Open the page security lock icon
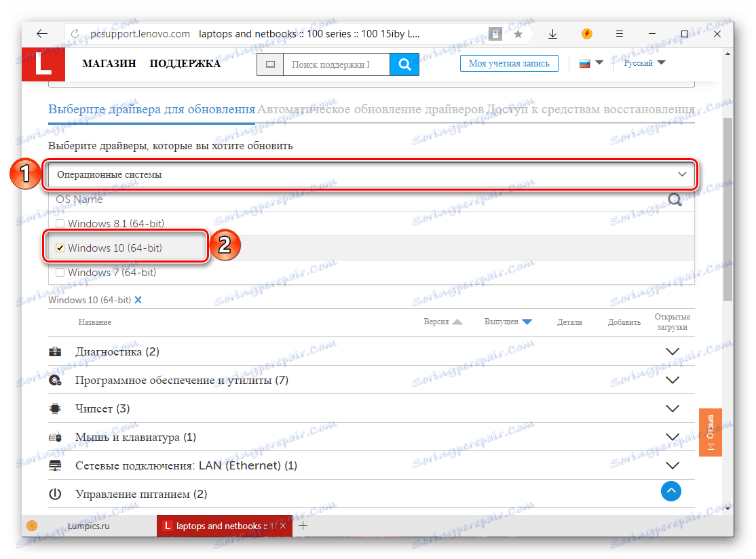 click(495, 34)
